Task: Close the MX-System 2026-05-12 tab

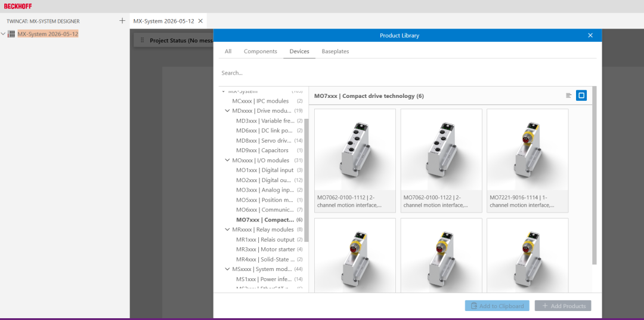Action: 200,21
